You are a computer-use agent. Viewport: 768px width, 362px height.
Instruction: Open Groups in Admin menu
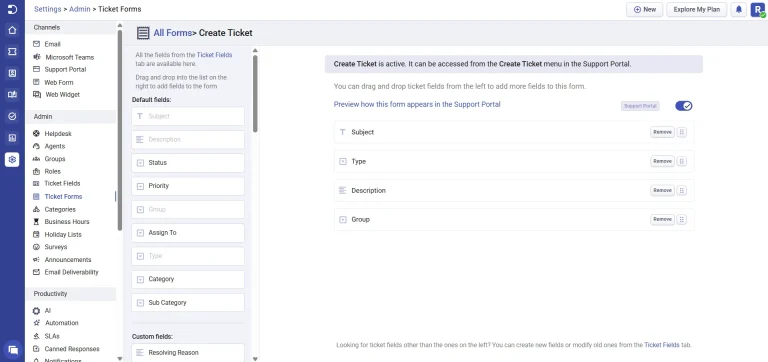pyautogui.click(x=55, y=159)
